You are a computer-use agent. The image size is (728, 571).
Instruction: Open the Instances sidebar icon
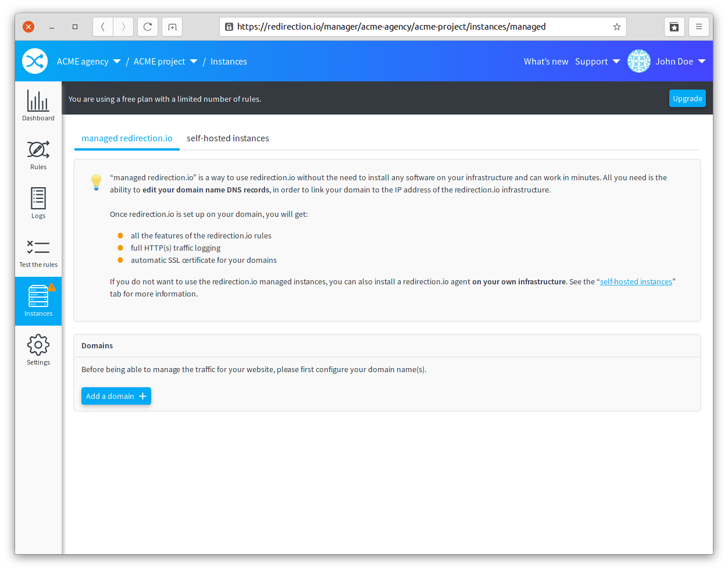(38, 301)
